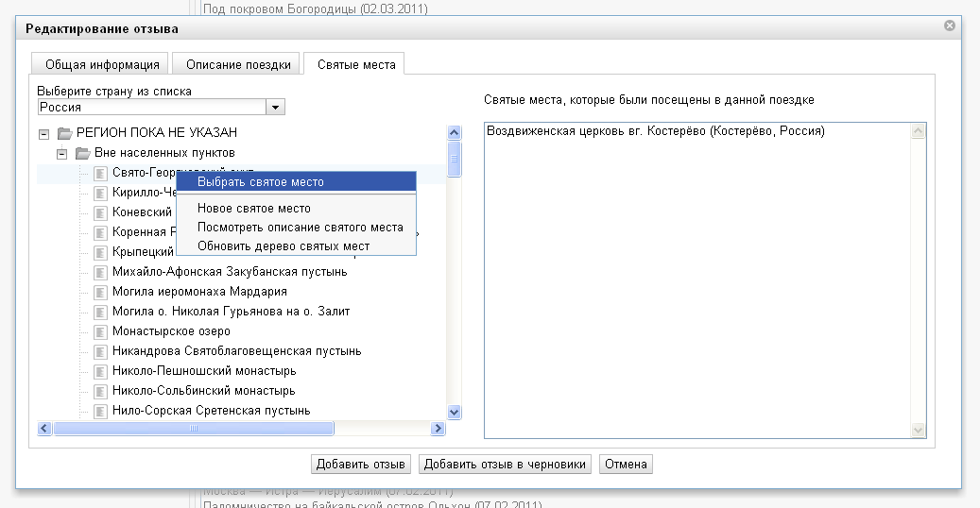Switch to the Общая информация tab
Viewport: 980px width, 508px height.
pyautogui.click(x=102, y=64)
